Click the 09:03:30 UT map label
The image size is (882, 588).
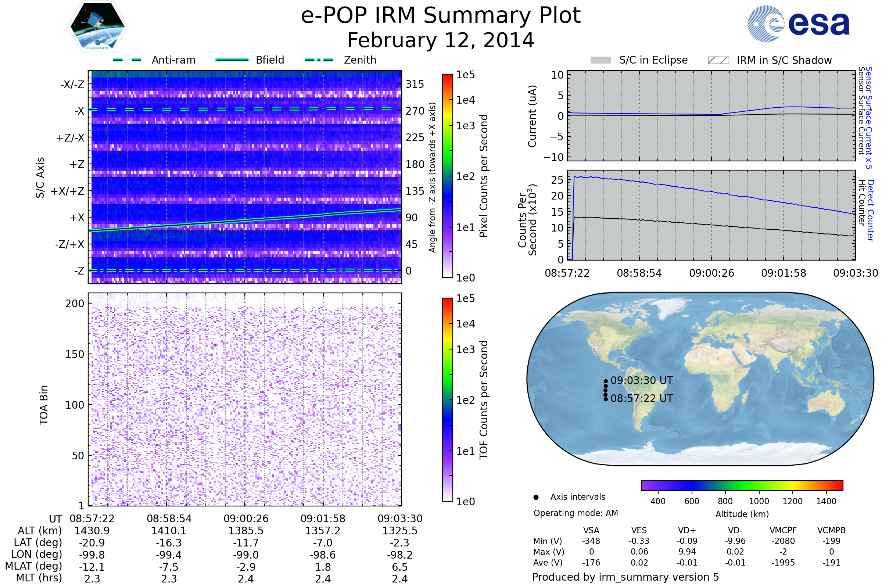tap(642, 380)
